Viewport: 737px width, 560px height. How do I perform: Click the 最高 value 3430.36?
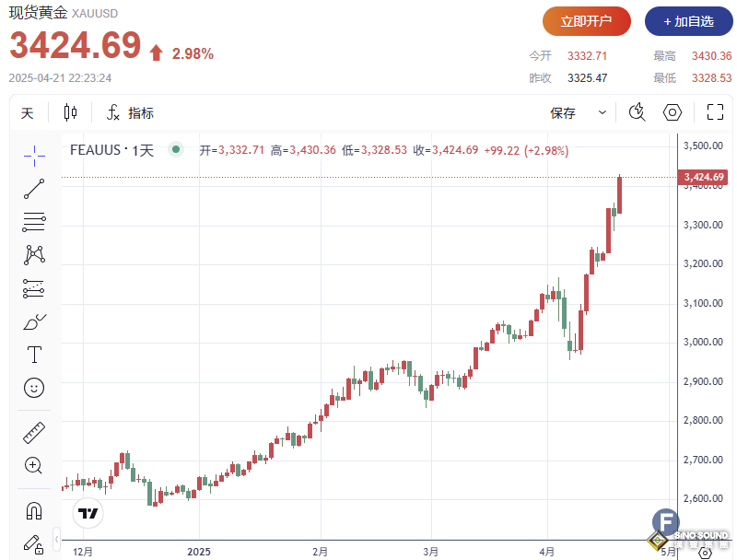point(711,56)
